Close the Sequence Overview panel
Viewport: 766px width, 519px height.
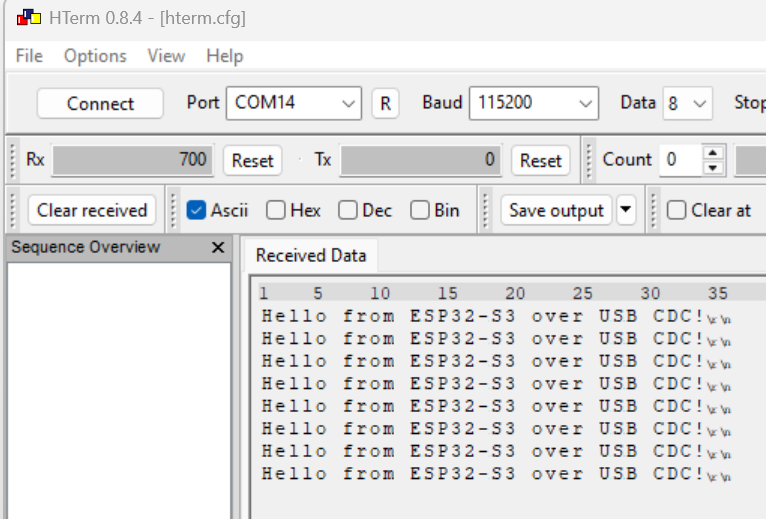(x=218, y=247)
